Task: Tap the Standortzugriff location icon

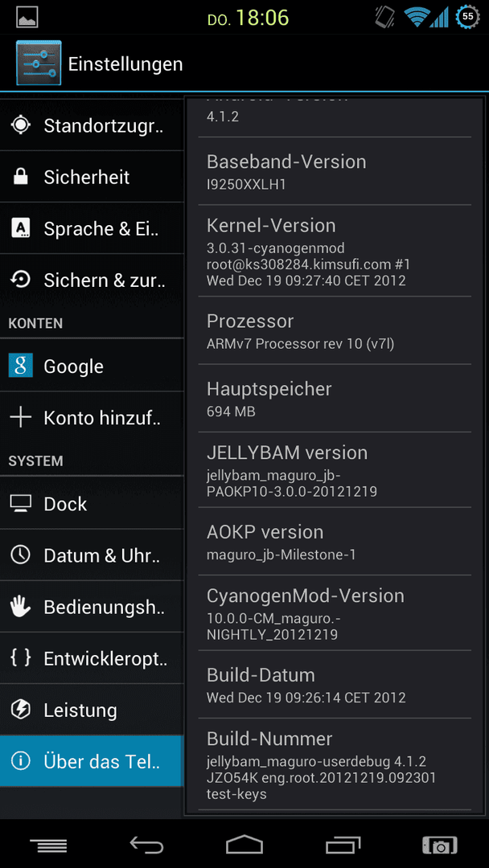Action: tap(20, 125)
